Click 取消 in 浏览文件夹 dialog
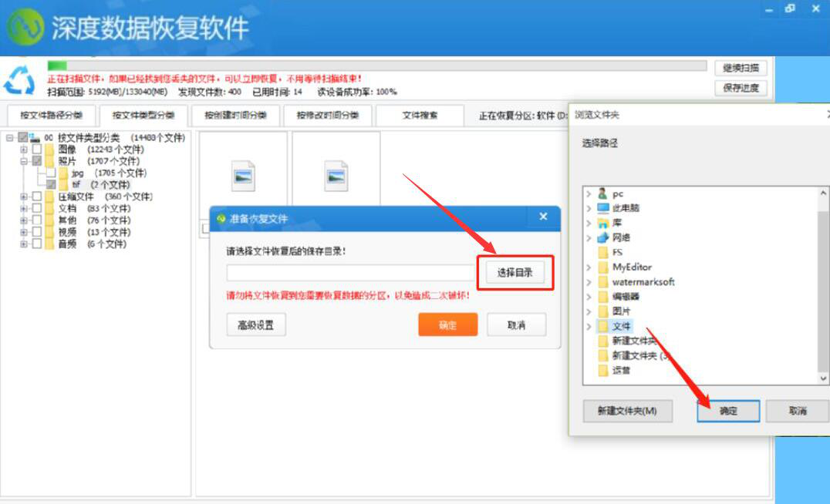The width and height of the screenshot is (830, 504). click(798, 411)
